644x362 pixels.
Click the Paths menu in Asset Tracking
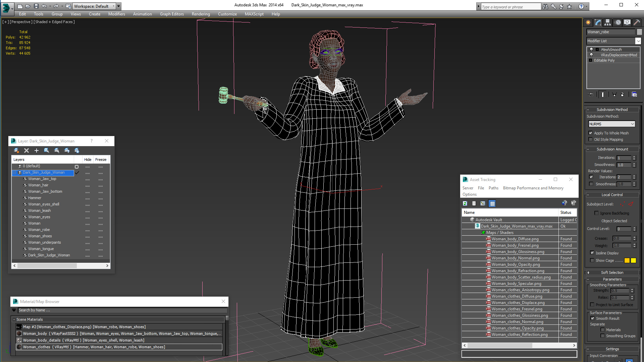[x=493, y=188]
